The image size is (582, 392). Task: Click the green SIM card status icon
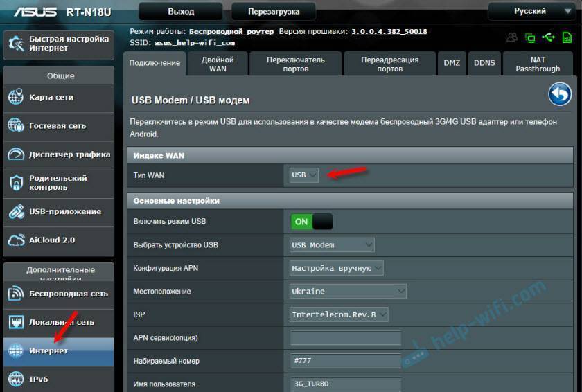566,37
